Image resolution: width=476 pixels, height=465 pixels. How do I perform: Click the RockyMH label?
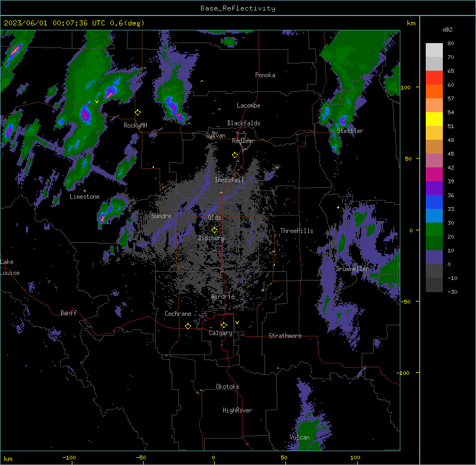click(135, 125)
